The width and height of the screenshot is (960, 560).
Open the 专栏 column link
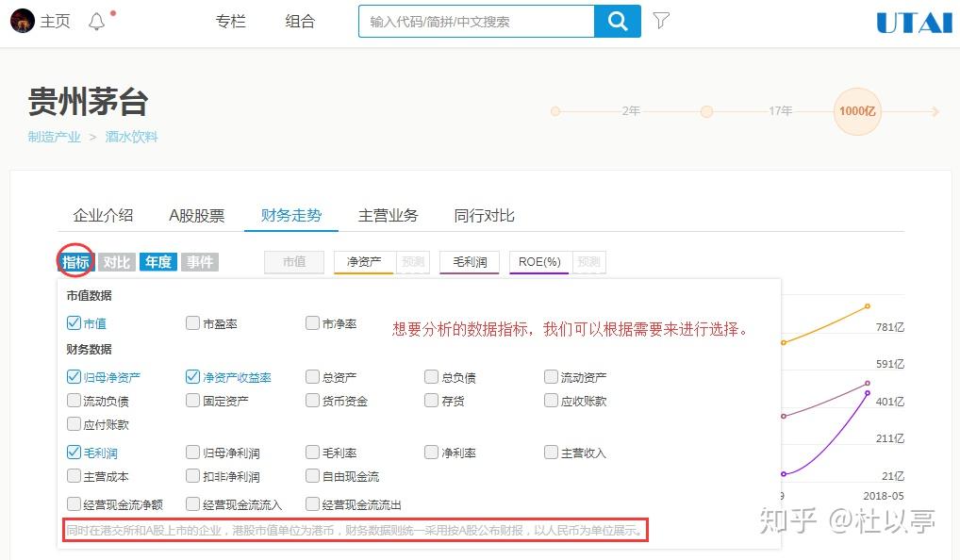click(x=230, y=22)
